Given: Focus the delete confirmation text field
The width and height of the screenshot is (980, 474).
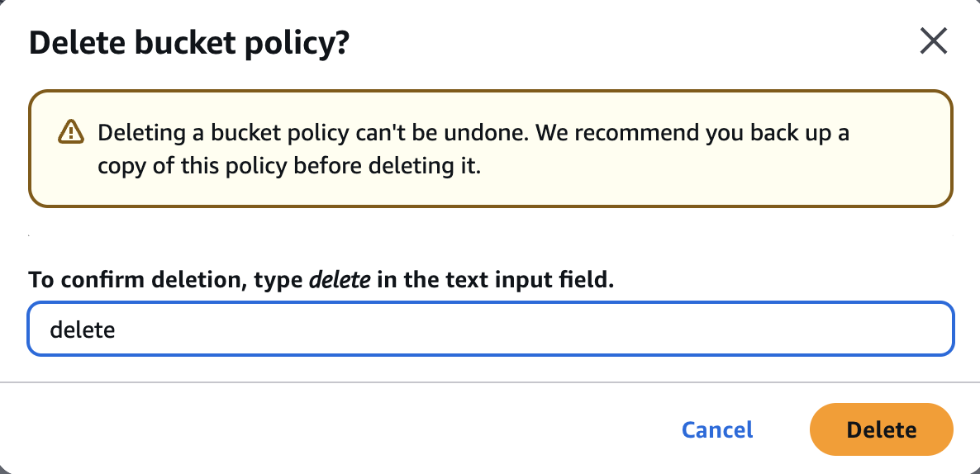Looking at the screenshot, I should pyautogui.click(x=491, y=329).
